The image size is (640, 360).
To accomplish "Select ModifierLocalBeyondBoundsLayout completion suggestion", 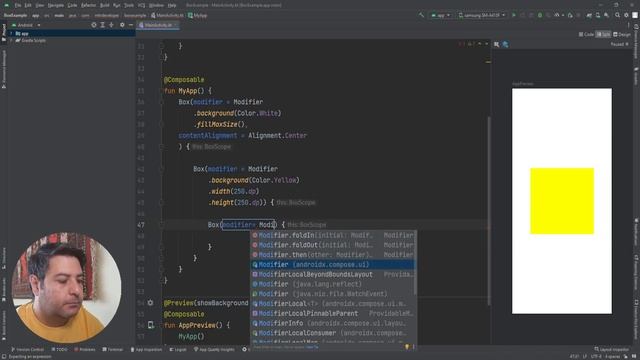I will click(333, 274).
